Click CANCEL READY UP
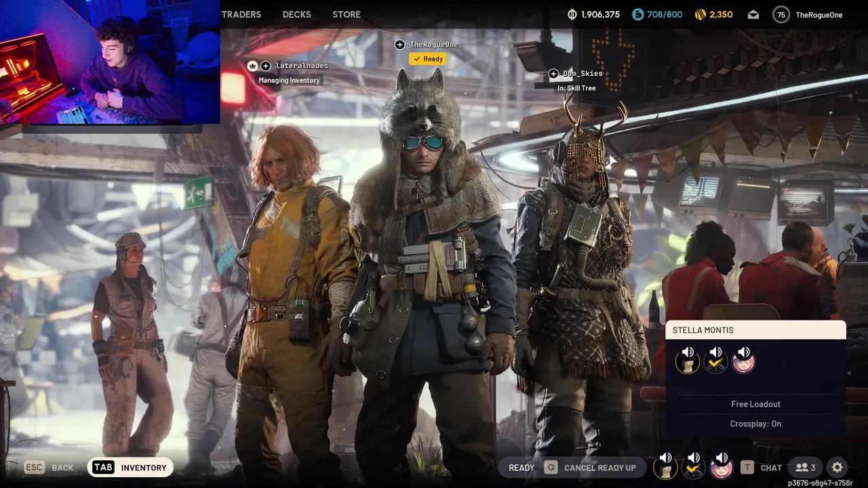The width and height of the screenshot is (868, 488). (x=600, y=468)
